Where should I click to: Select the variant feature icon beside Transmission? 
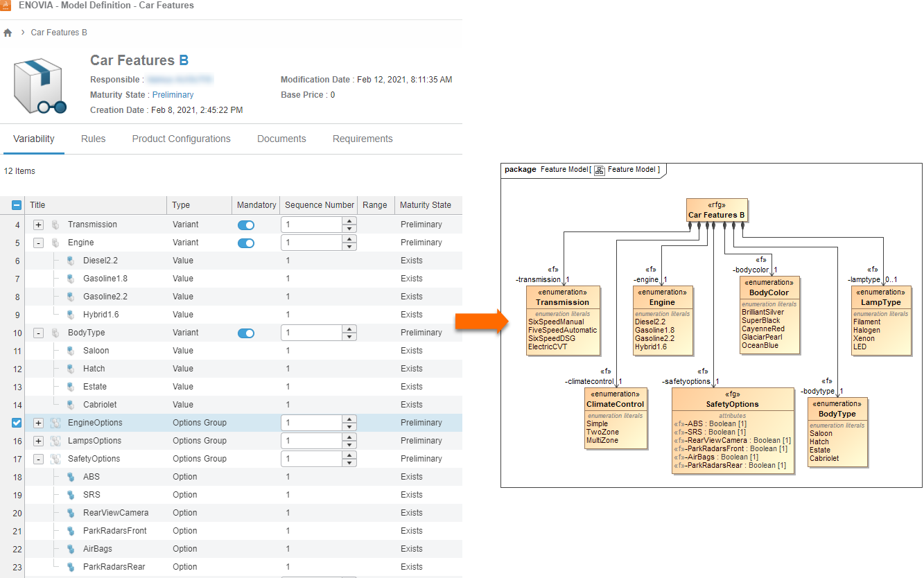tap(55, 225)
